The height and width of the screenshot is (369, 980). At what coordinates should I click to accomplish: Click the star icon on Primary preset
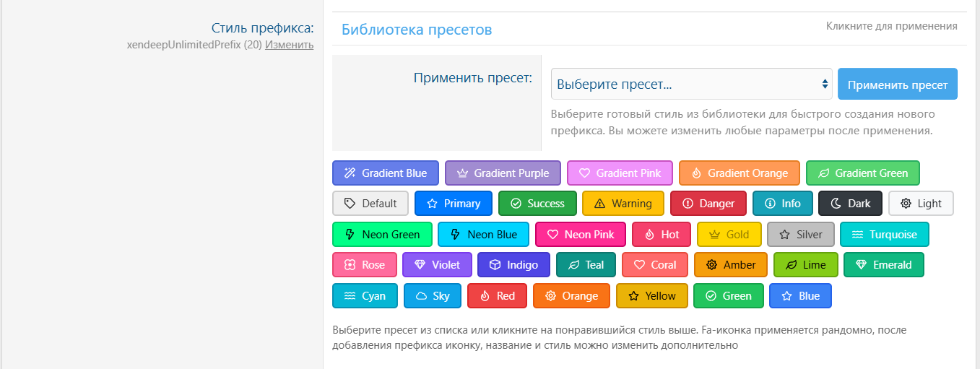[432, 204]
